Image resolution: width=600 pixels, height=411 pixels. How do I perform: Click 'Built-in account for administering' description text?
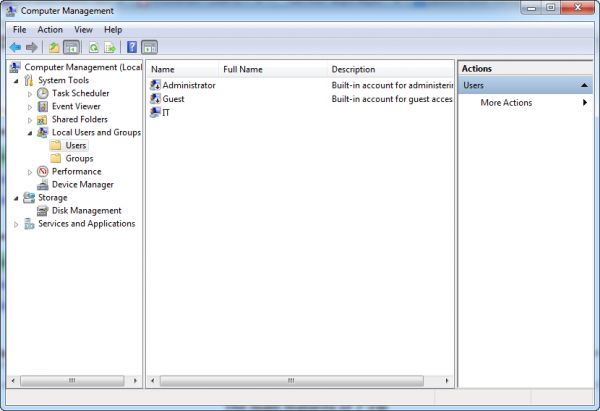[x=392, y=85]
